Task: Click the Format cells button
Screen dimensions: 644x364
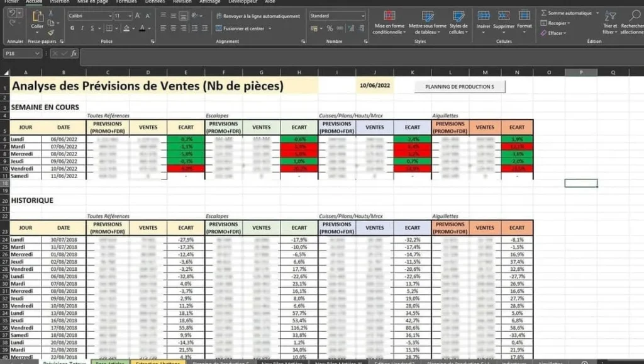Action: [x=525, y=22]
